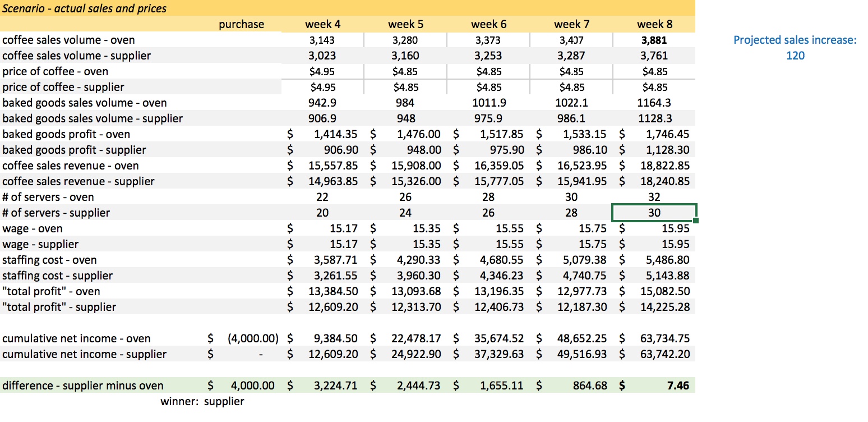This screenshot has width=868, height=422.
Task: Click baked goods volume supplier value 1128.3
Action: pyautogui.click(x=654, y=118)
